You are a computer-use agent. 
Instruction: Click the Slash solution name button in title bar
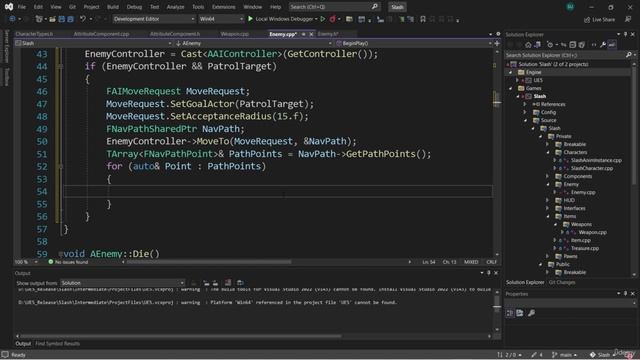click(397, 7)
